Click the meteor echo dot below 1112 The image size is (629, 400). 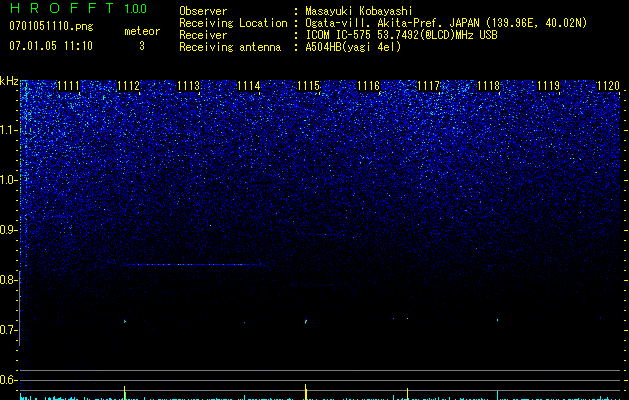[x=125, y=321]
